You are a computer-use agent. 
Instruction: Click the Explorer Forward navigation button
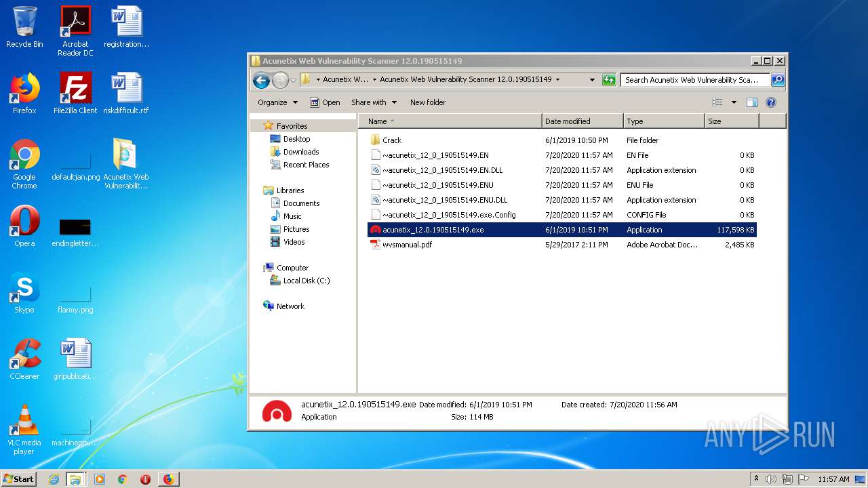[x=280, y=80]
